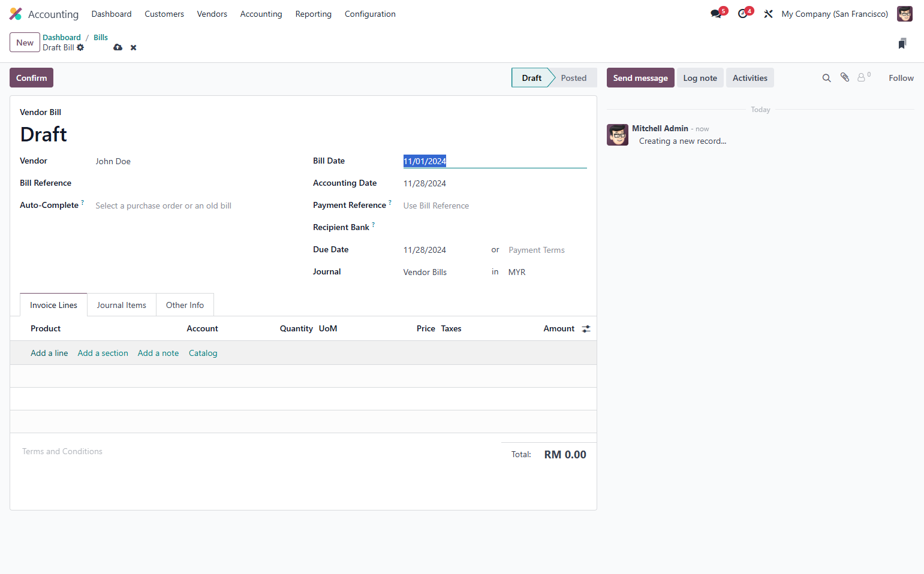Open the Catalog link
Image resolution: width=924 pixels, height=574 pixels.
pos(203,353)
